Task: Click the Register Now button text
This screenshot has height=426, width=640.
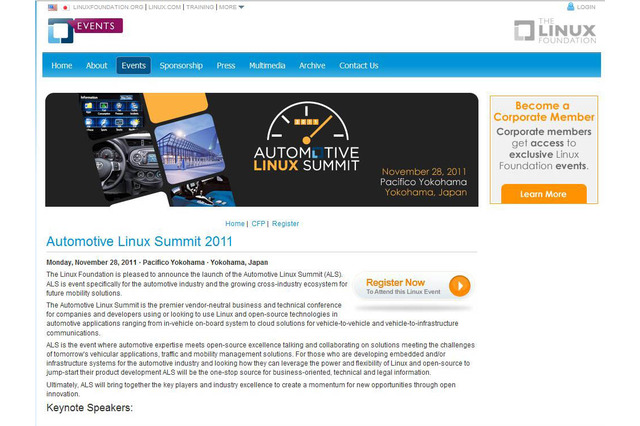Action: pyautogui.click(x=395, y=282)
